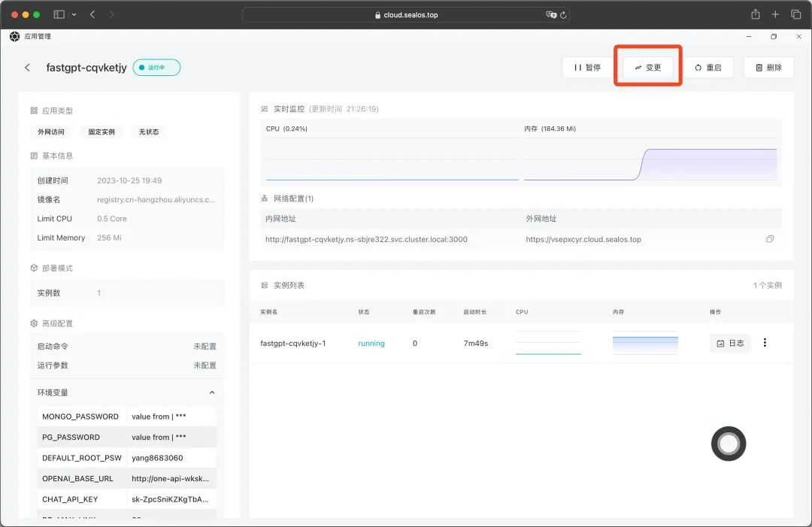812x527 pixels.
Task: Open the external URL https://vsepxcyr.cloud.sealos.top
Action: click(x=583, y=239)
